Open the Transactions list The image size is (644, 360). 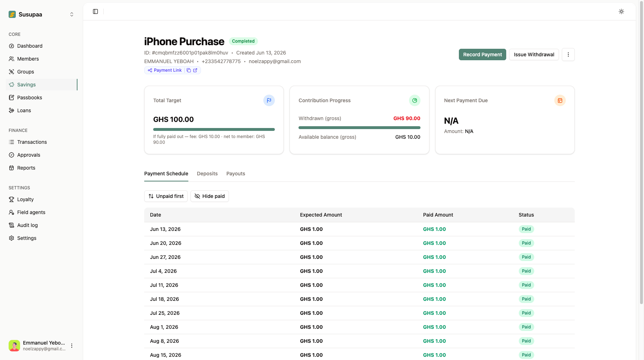42,142
